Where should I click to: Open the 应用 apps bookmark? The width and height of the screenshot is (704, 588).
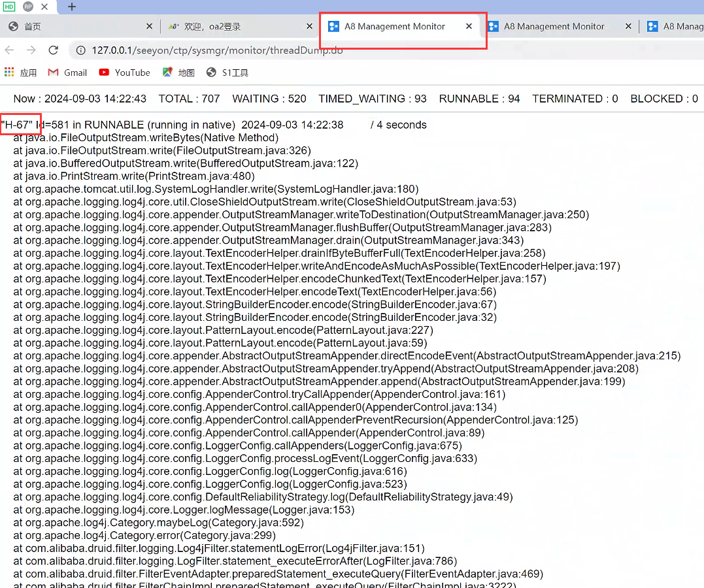(x=21, y=73)
